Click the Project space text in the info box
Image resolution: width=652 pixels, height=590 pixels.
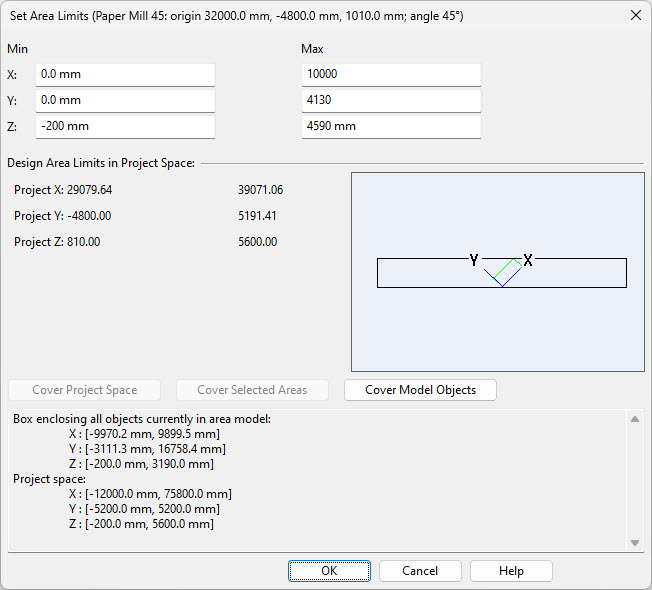48,479
